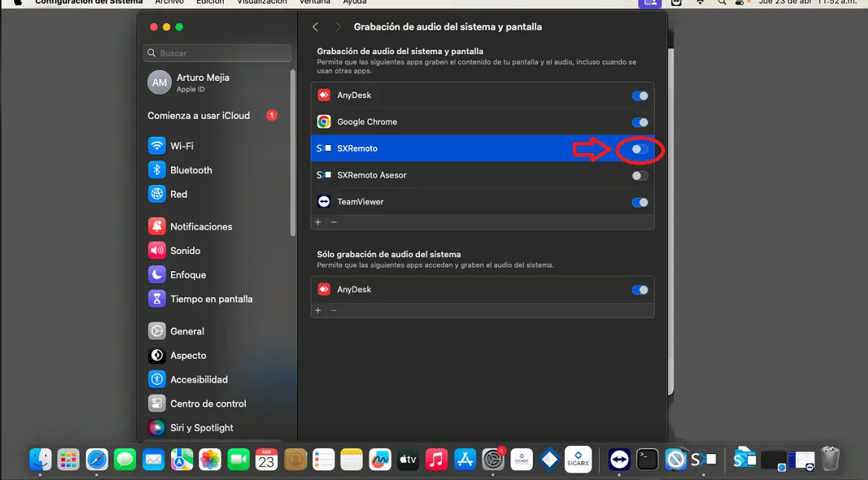Viewport: 868px width, 480px height.
Task: Open Freeform from the dock
Action: tap(380, 459)
